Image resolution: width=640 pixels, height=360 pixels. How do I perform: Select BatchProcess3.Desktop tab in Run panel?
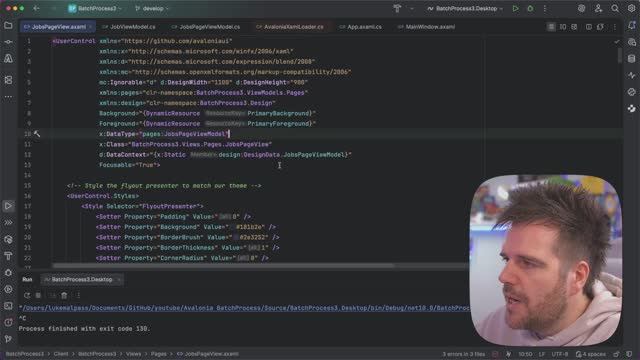point(82,280)
